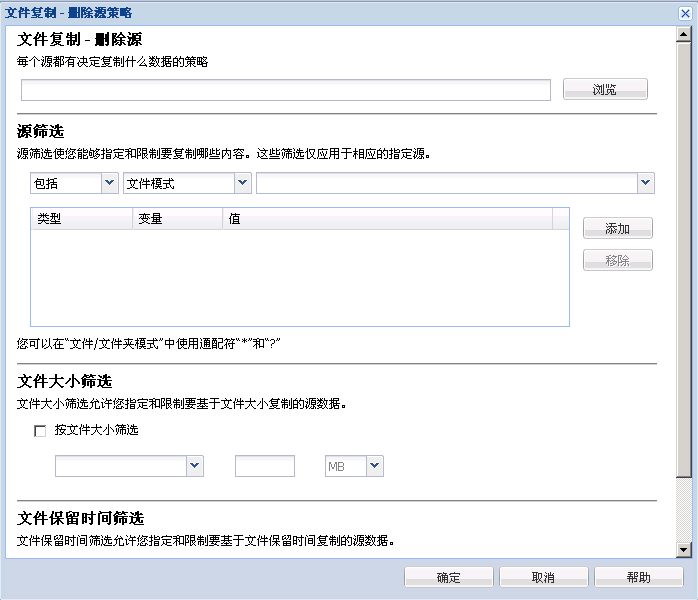Click the 文件保留时间筛选 section heading
The height and width of the screenshot is (600, 698).
(81, 518)
